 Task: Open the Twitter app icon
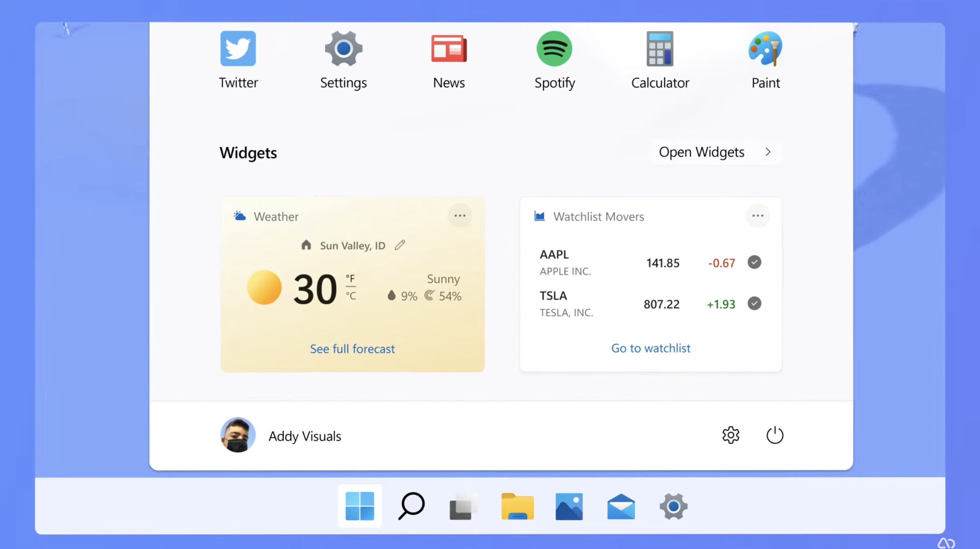pyautogui.click(x=238, y=49)
